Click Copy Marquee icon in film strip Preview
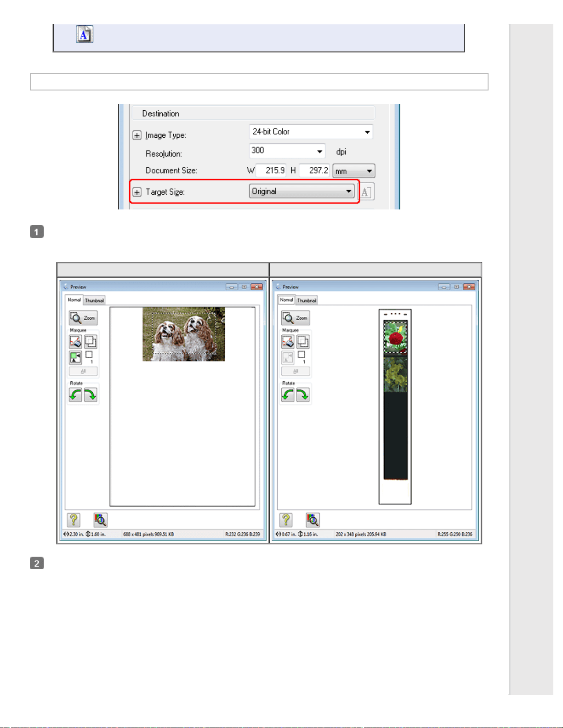 pyautogui.click(x=303, y=342)
